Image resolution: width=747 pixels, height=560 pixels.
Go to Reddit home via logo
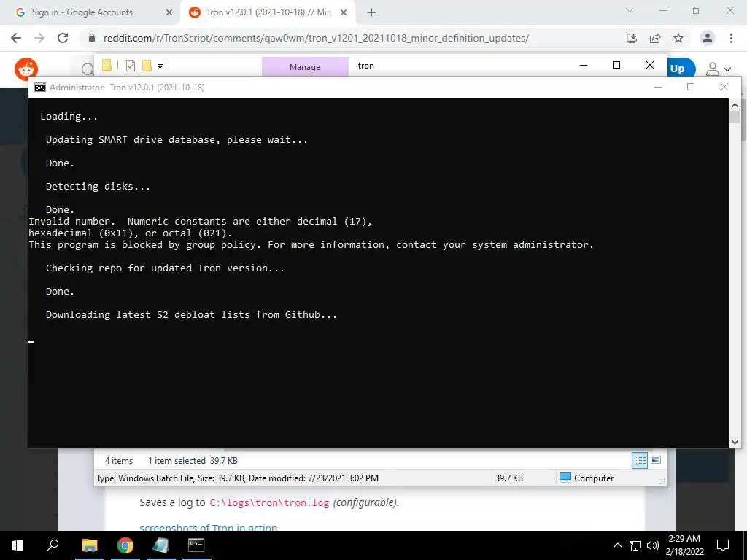click(x=26, y=69)
